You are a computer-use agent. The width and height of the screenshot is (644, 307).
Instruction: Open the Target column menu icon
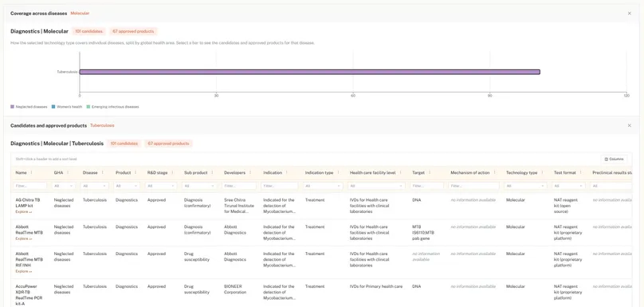point(429,172)
